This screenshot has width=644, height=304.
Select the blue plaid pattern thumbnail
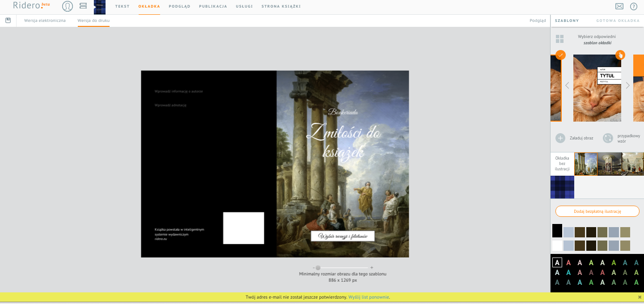point(562,187)
